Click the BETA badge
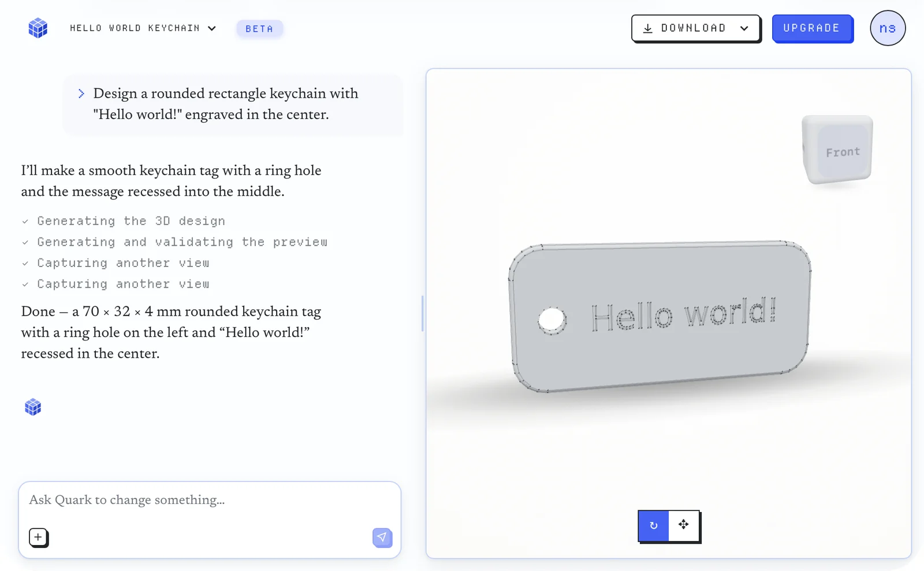Image resolution: width=924 pixels, height=571 pixels. [x=259, y=29]
